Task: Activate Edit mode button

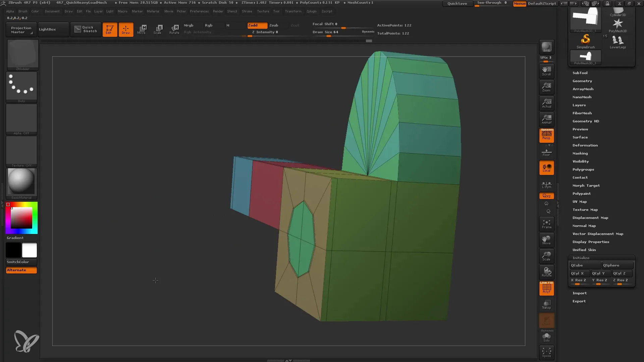Action: (110, 29)
